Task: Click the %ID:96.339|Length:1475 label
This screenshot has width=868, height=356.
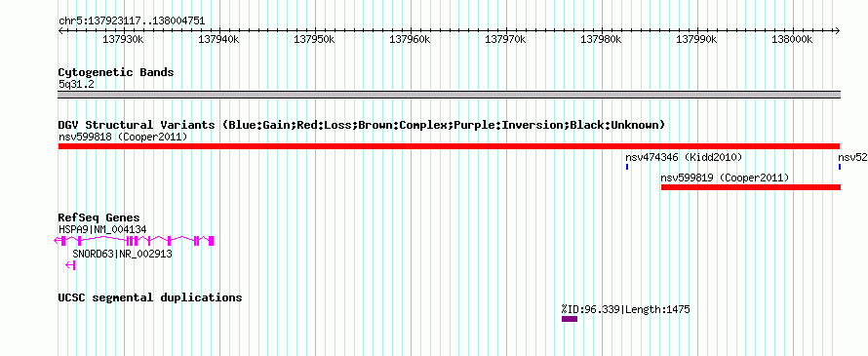Action: (x=625, y=309)
